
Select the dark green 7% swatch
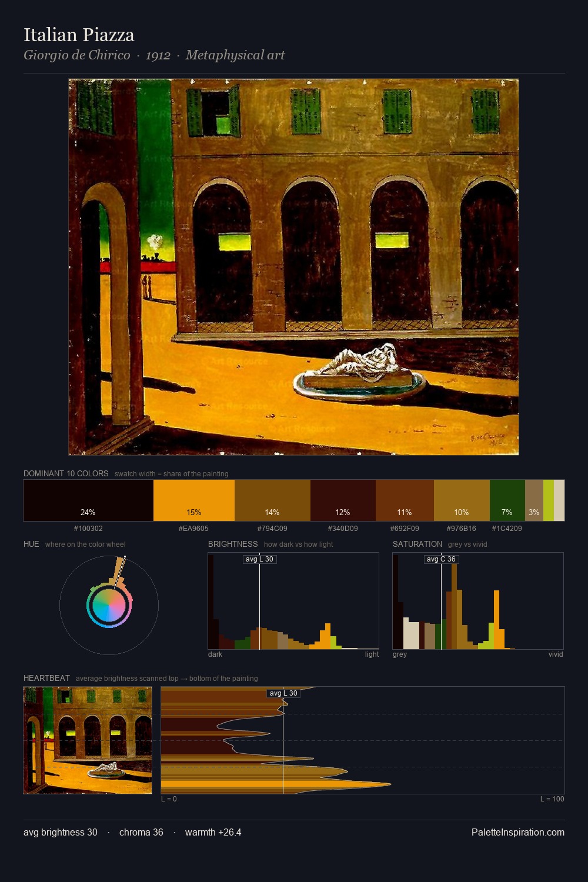coord(507,500)
